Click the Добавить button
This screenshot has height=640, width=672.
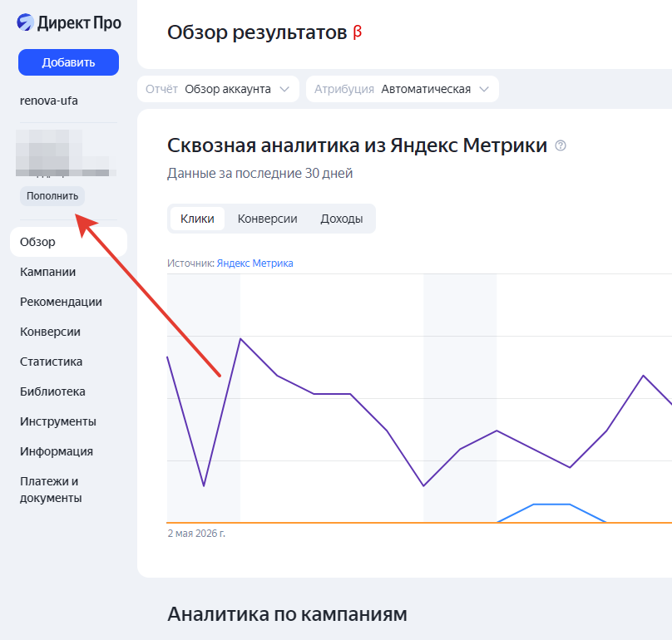68,62
